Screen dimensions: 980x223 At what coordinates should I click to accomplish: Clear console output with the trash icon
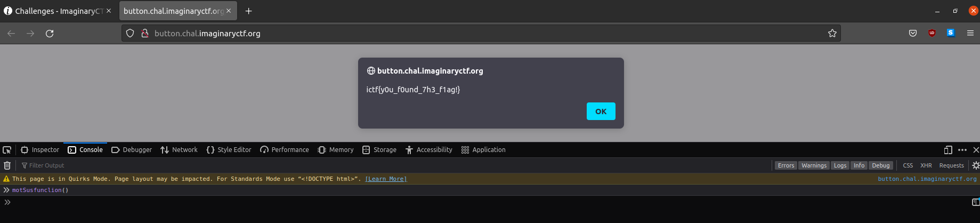pos(7,165)
